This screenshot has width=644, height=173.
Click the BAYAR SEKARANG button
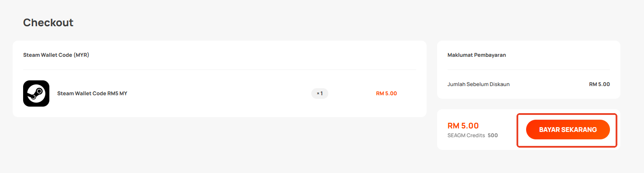[x=568, y=130]
